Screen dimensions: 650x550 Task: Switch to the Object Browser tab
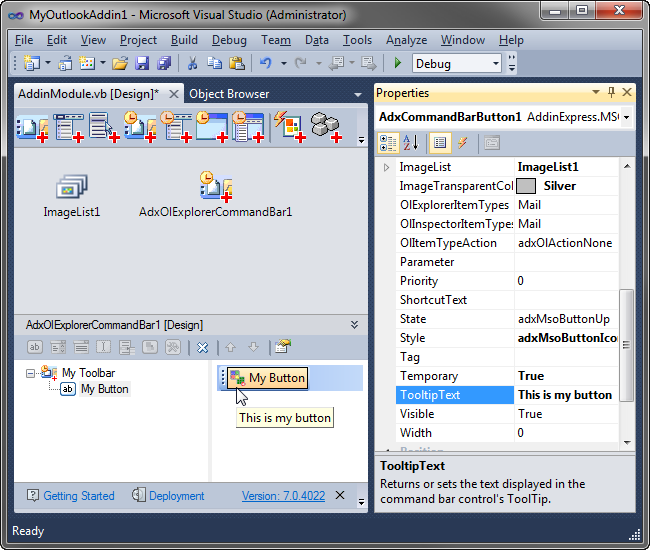point(229,94)
